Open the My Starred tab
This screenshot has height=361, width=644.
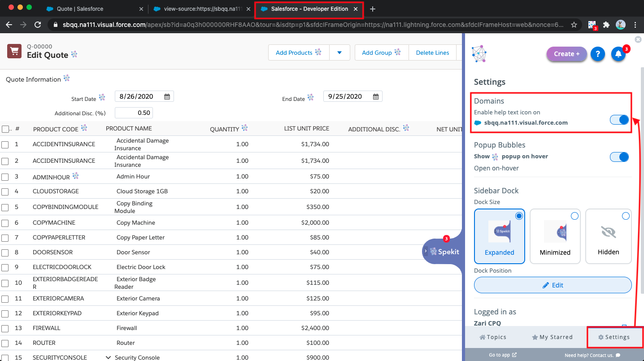click(x=552, y=337)
